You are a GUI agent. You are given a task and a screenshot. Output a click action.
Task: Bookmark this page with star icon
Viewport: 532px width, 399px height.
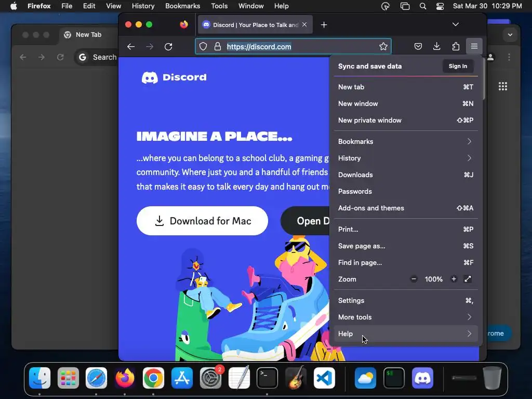click(x=383, y=46)
